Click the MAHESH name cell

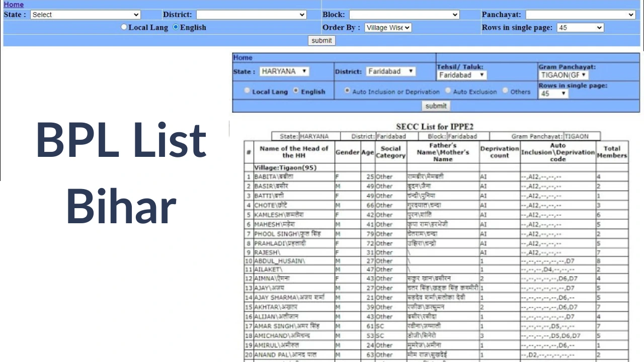click(294, 224)
